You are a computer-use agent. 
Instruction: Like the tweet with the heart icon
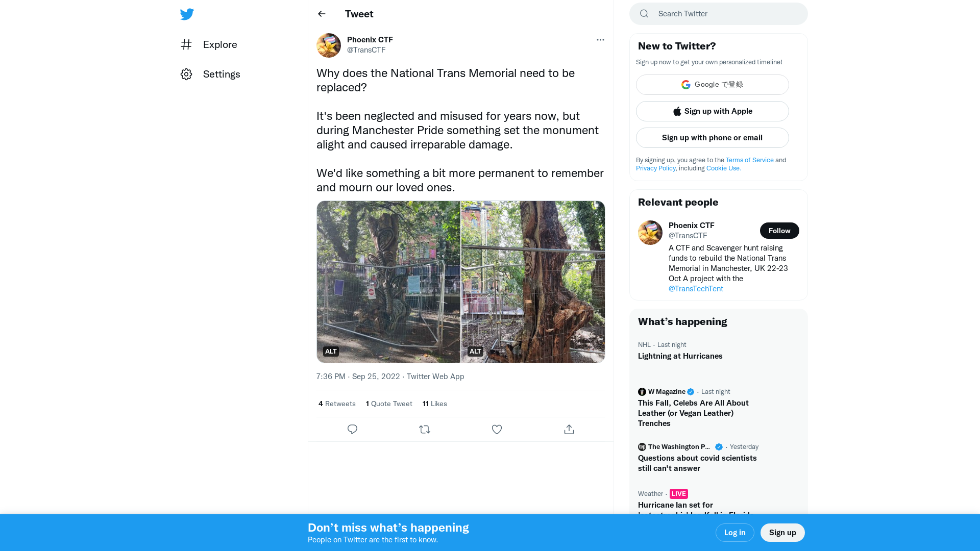tap(497, 430)
